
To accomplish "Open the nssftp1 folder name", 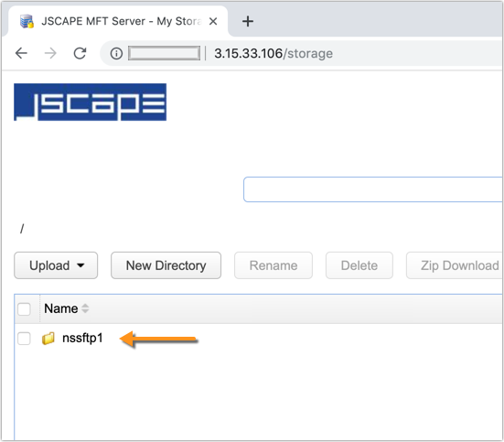I will coord(82,338).
